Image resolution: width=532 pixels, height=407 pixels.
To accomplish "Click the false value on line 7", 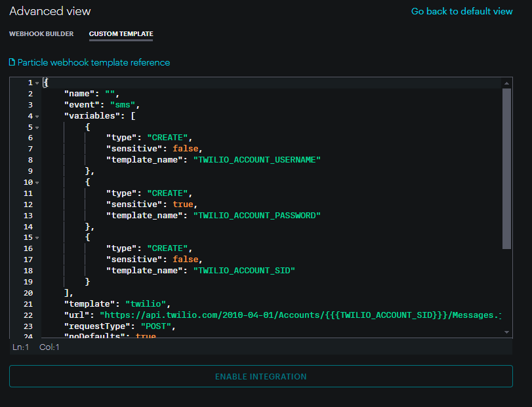I will tap(186, 149).
